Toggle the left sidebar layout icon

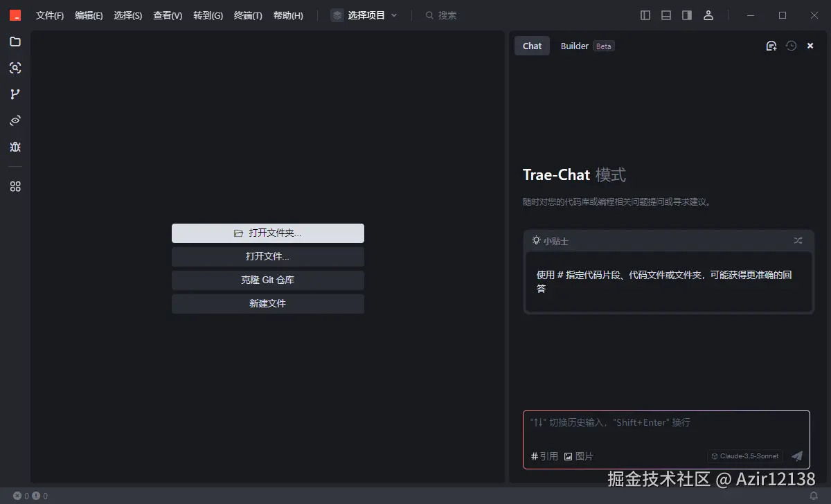click(x=645, y=15)
